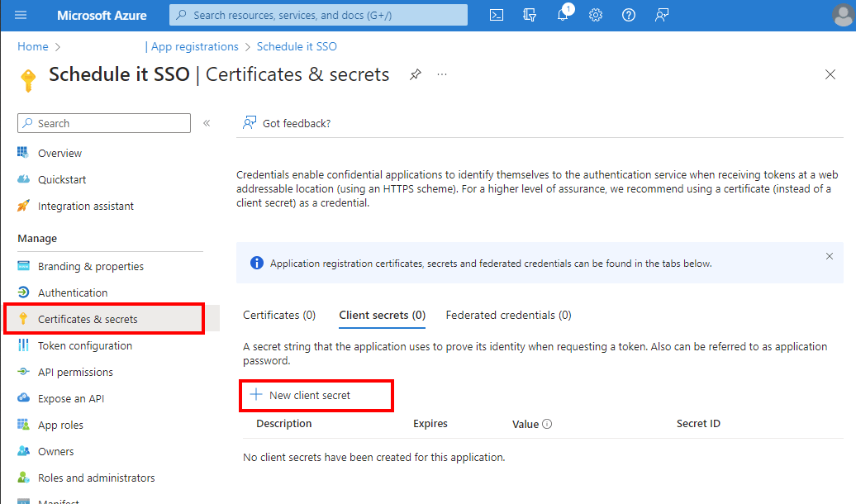Click the Secret ID column header
Viewport: 856px width, 504px height.
(x=698, y=424)
